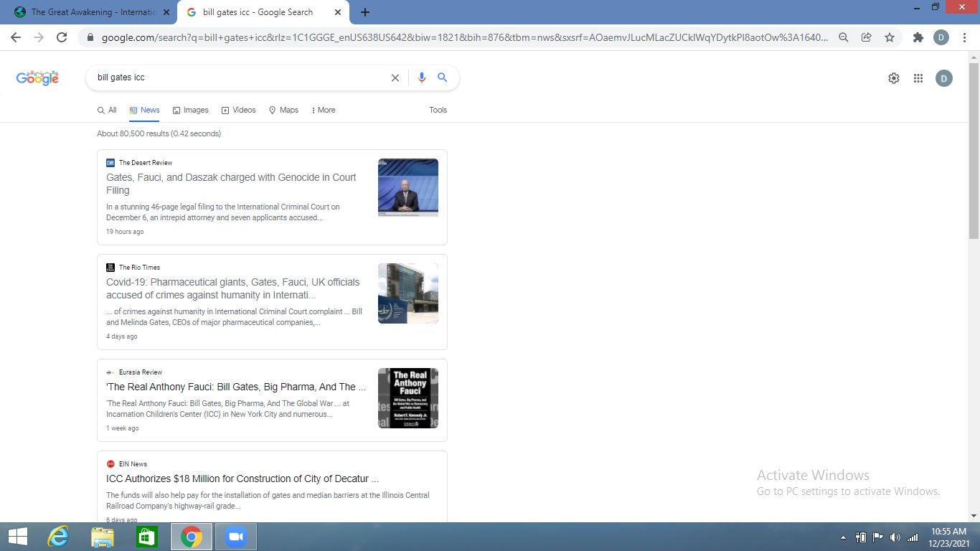Viewport: 980px width, 551px height.
Task: Open Covid-19 Pharmaceutical giants article
Action: tap(233, 288)
